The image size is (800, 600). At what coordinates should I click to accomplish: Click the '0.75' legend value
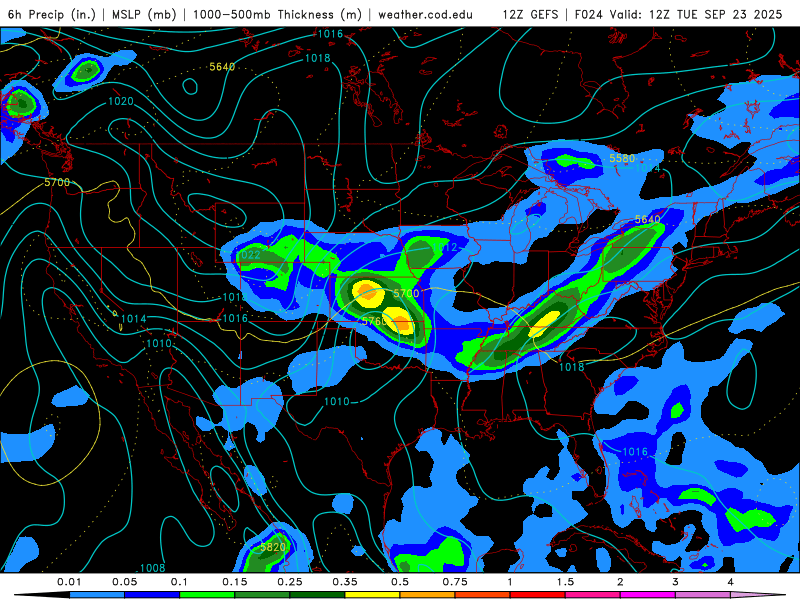455,582
